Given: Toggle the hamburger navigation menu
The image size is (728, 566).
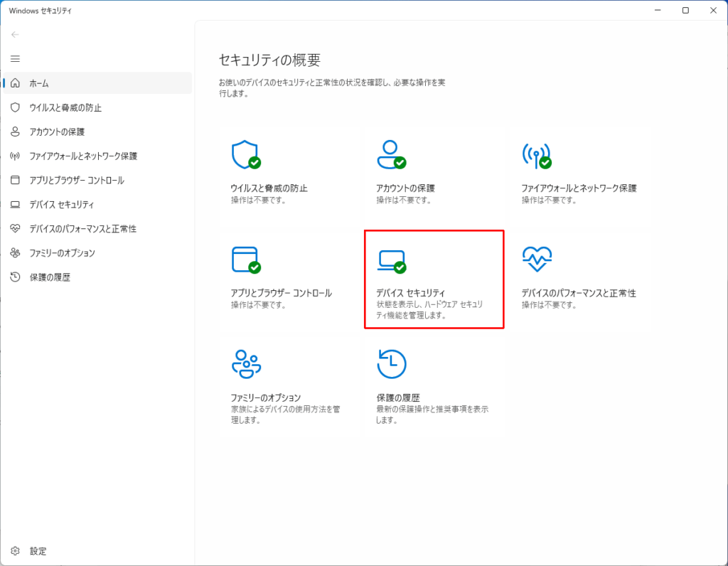Looking at the screenshot, I should [15, 58].
